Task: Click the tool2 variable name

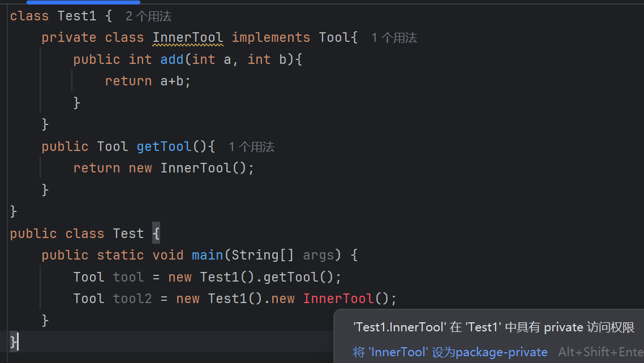Action: point(132,299)
